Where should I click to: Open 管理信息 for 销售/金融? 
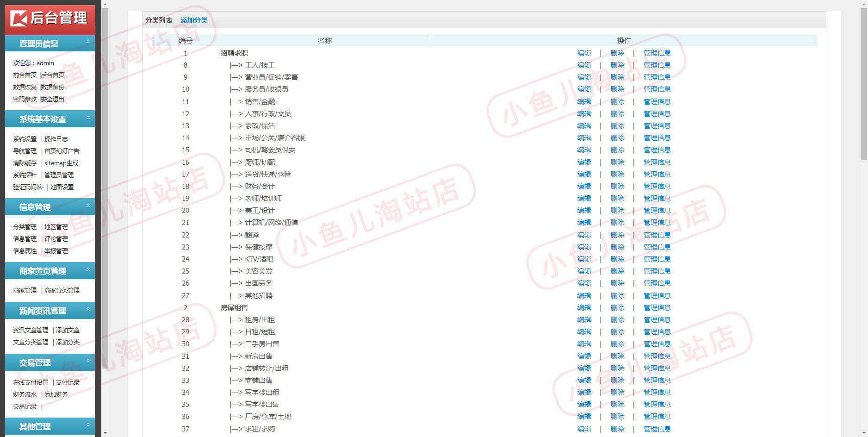pyautogui.click(x=657, y=102)
